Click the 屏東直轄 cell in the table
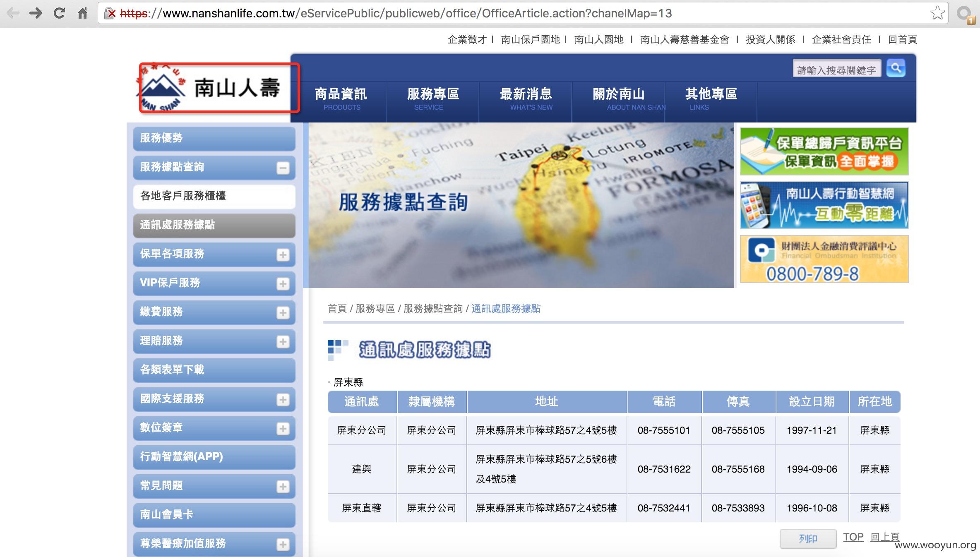This screenshot has width=980, height=557. point(362,508)
